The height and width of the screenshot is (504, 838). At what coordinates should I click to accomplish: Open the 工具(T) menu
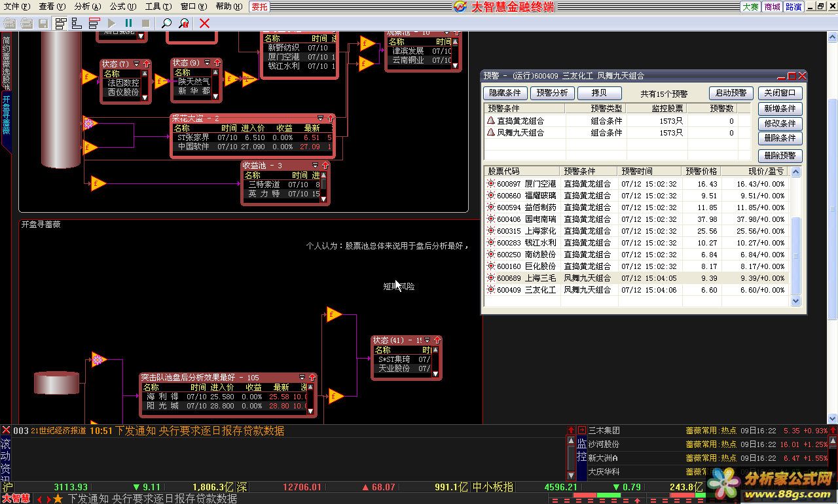[x=158, y=7]
